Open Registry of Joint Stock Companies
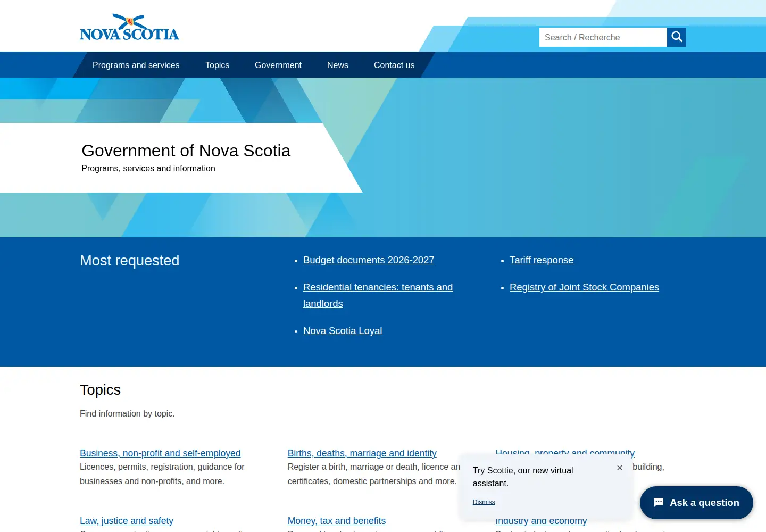 point(584,287)
